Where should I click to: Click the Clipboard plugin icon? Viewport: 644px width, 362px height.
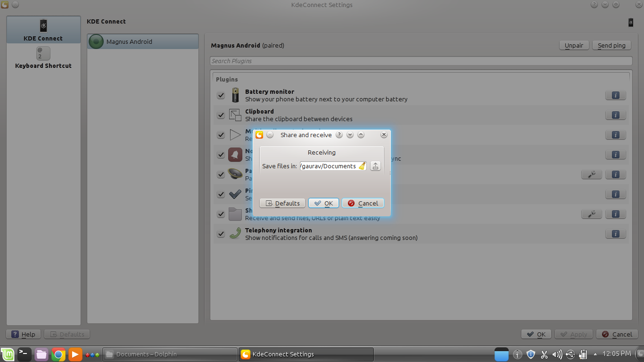click(235, 115)
